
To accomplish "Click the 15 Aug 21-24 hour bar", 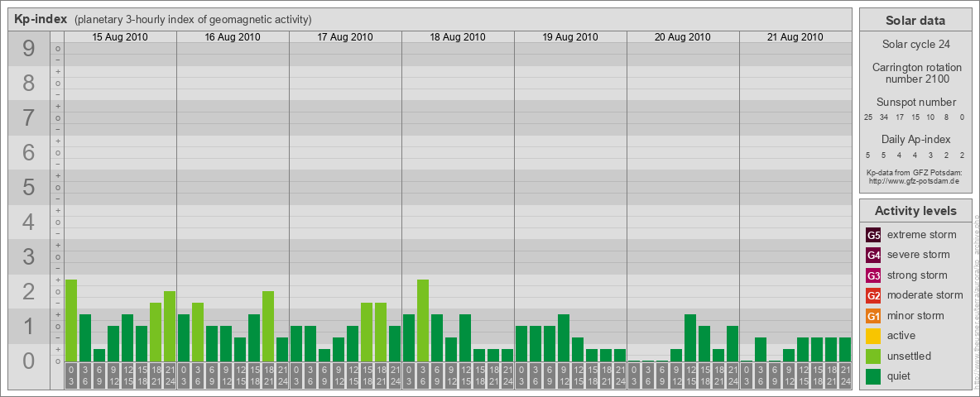I will click(170, 327).
